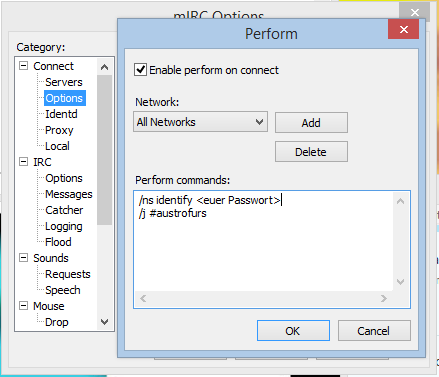Select Servers in category tree

pyautogui.click(x=64, y=82)
